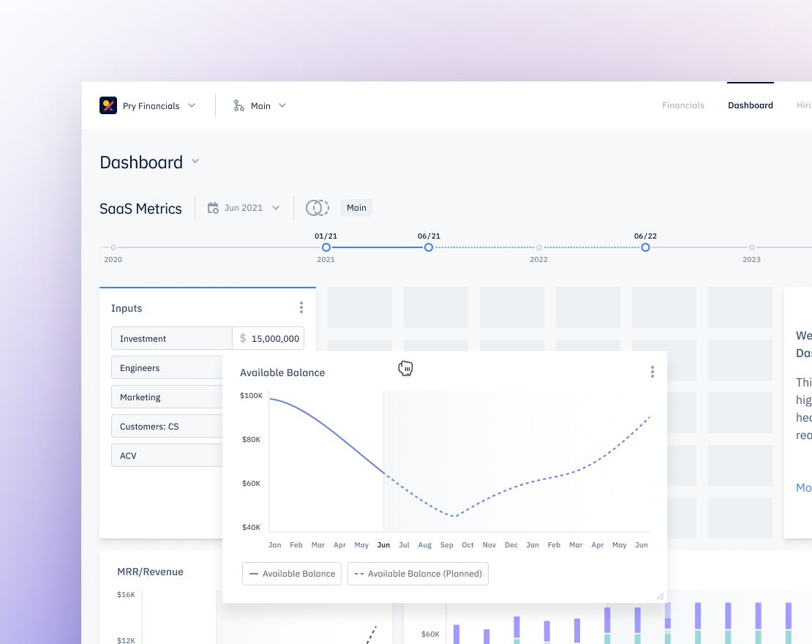This screenshot has width=812, height=644.
Task: Expand the Dashboard title dropdown chevron
Action: [x=195, y=161]
